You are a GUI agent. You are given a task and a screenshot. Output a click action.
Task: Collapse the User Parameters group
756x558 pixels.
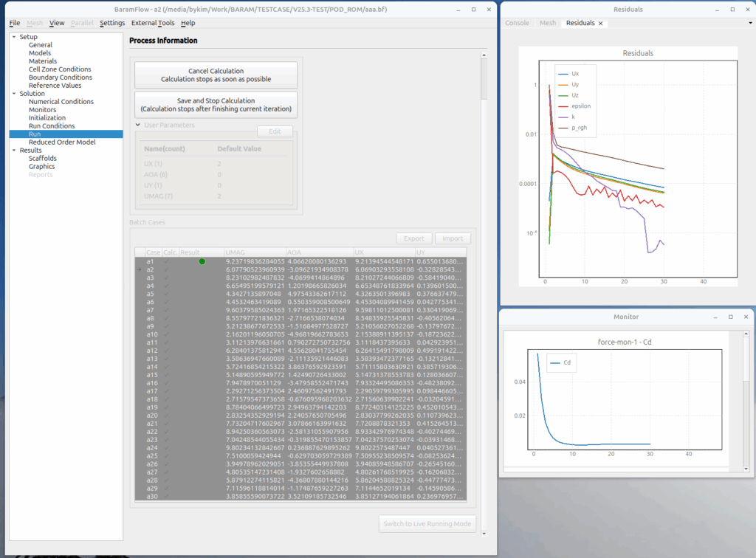[138, 125]
